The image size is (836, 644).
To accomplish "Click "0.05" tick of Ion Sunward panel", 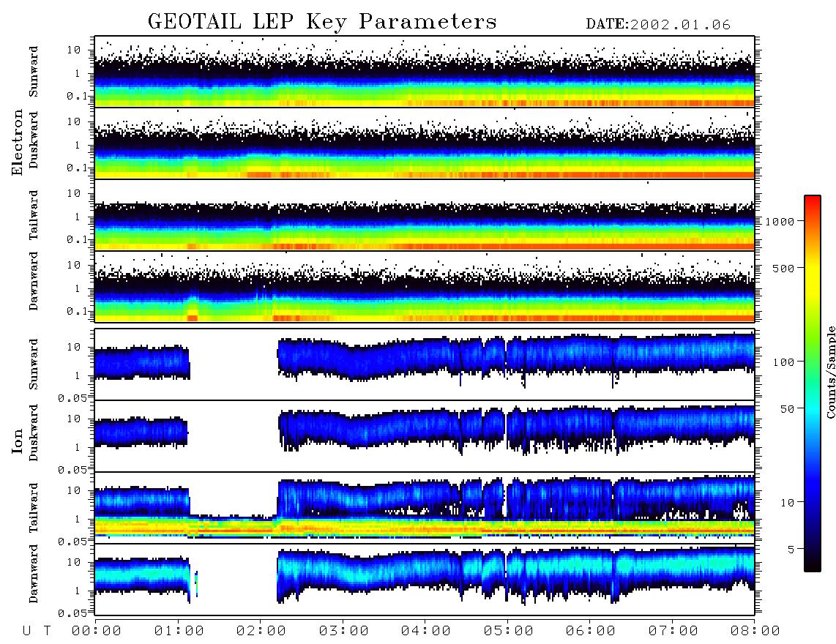I will 72,398.
